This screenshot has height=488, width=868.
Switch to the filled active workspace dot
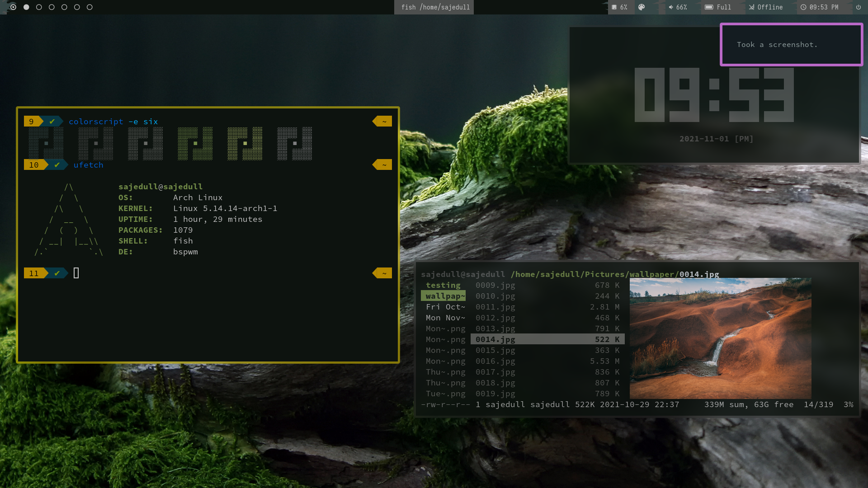(26, 7)
